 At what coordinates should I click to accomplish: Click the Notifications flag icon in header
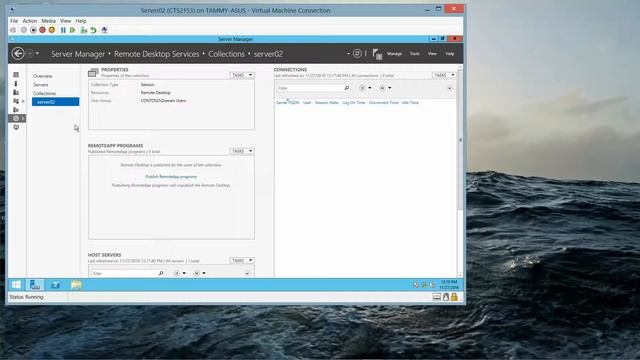click(x=377, y=54)
